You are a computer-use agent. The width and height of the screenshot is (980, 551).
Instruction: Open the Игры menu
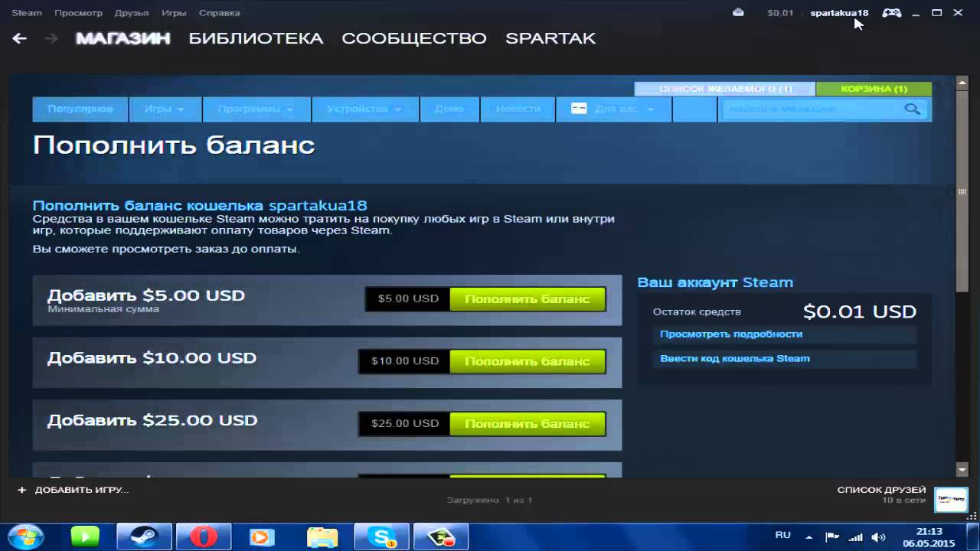click(174, 13)
